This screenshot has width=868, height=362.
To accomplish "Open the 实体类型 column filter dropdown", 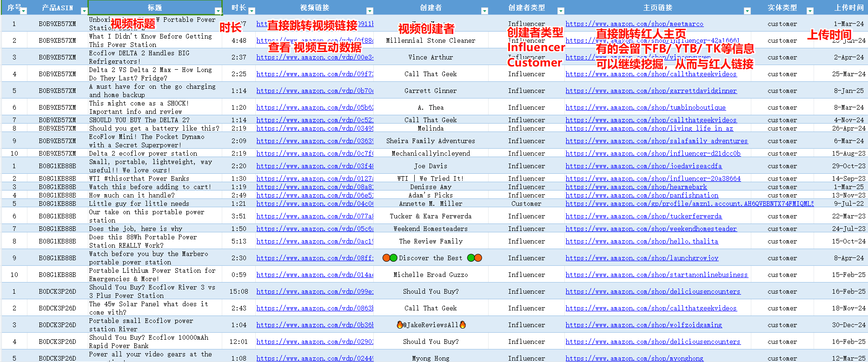I will pos(810,11).
